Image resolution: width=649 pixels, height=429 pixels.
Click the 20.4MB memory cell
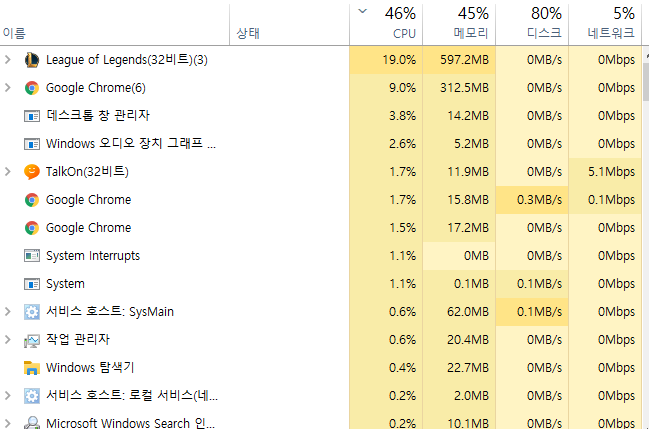[x=459, y=340]
